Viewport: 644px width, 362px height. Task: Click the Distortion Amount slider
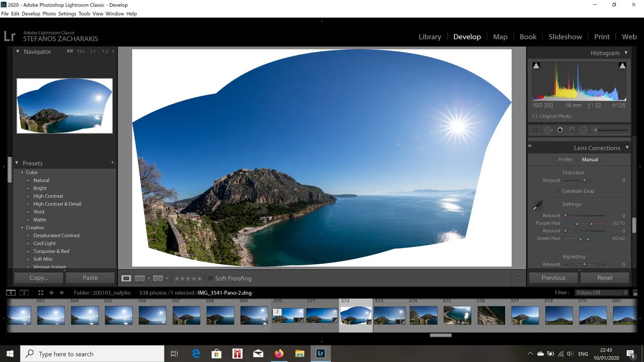[x=584, y=180]
